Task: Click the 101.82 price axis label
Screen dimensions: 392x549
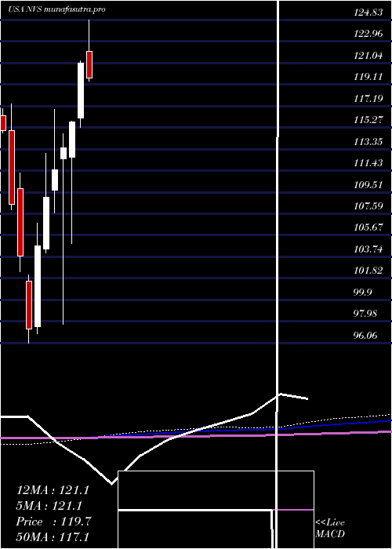Action: (x=368, y=271)
